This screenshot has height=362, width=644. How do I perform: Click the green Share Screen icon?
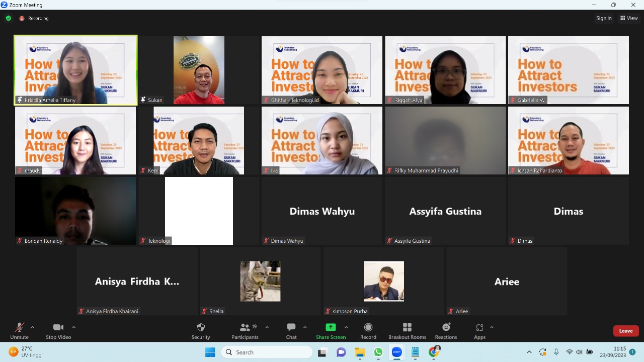click(331, 327)
